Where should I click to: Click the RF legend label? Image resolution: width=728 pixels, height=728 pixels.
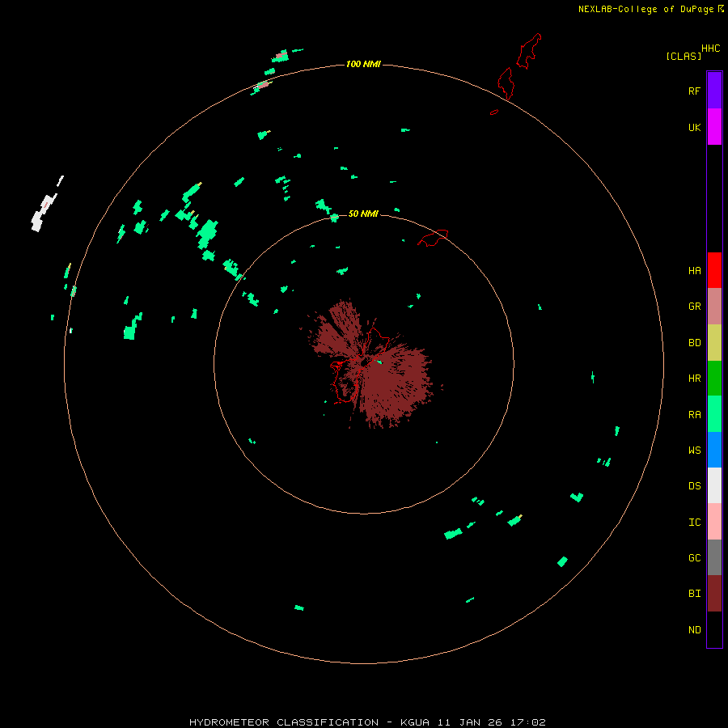pos(694,91)
